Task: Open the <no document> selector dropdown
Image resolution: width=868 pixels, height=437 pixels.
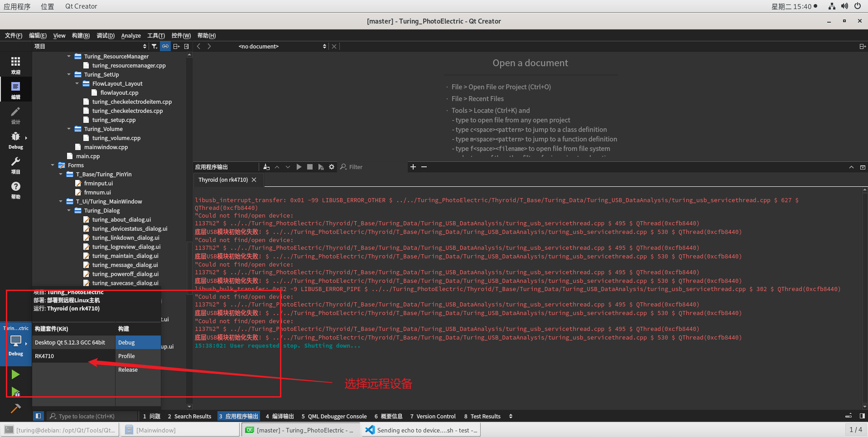Action: coord(282,46)
